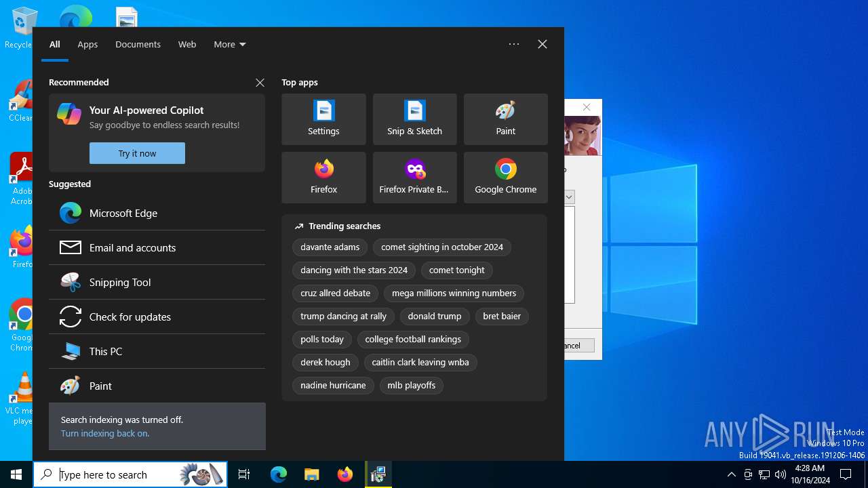The height and width of the screenshot is (488, 868).
Task: Close the search panel
Action: click(542, 44)
